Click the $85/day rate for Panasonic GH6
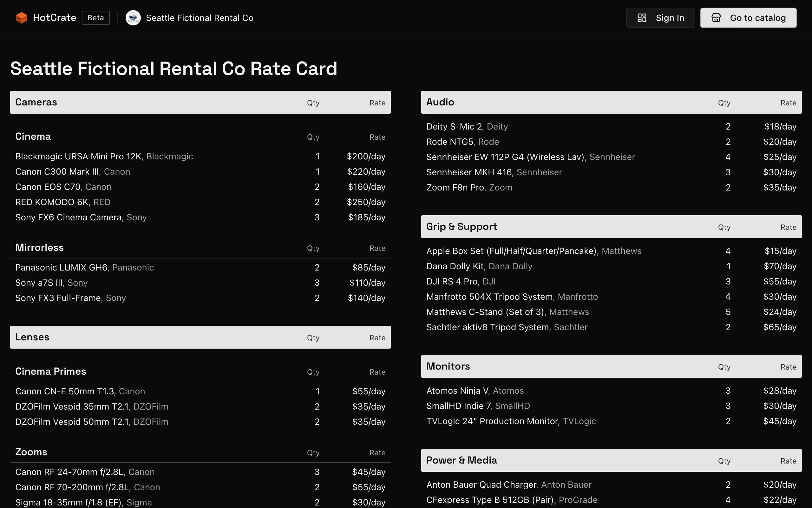This screenshot has width=812, height=508. (369, 267)
